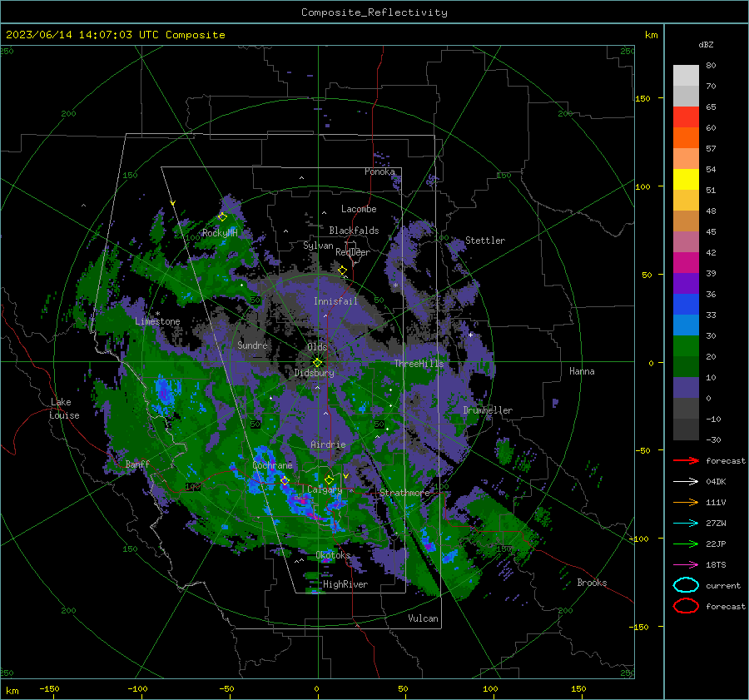Select the Limestone label
This screenshot has width=749, height=700.
(x=157, y=321)
